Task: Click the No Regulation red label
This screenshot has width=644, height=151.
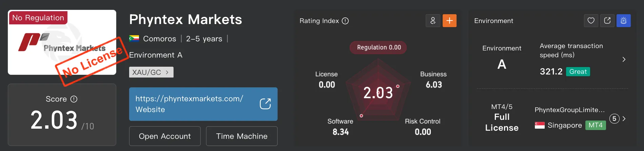Action: click(x=38, y=18)
